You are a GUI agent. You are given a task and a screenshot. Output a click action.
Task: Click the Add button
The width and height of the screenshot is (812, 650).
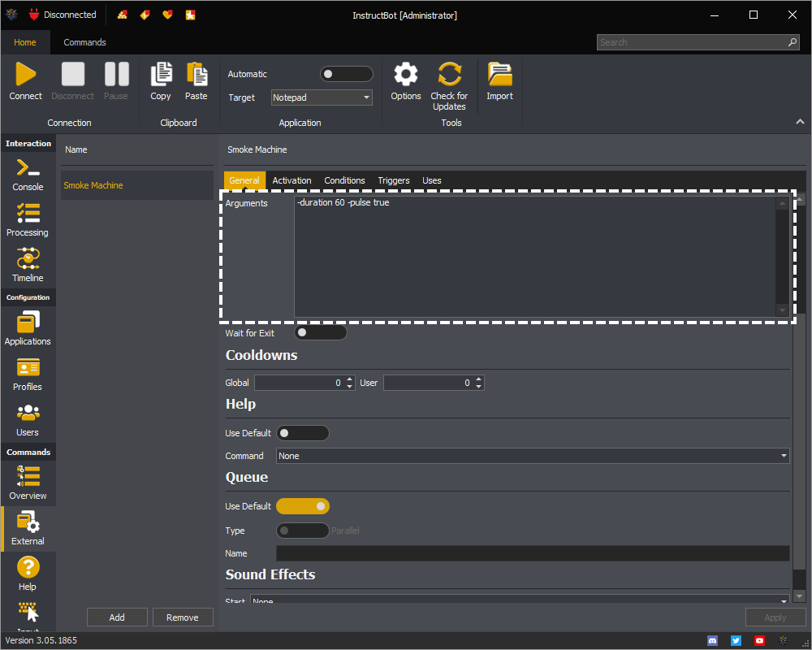(x=117, y=617)
